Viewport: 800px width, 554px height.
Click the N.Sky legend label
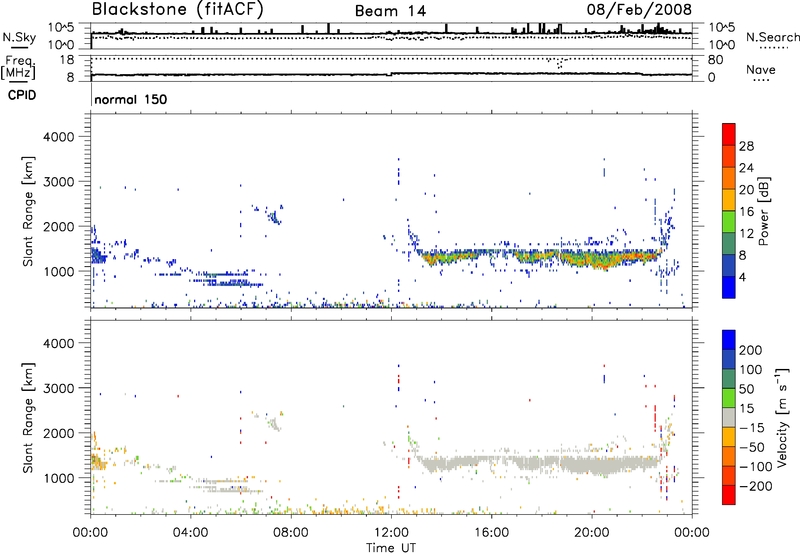pyautogui.click(x=19, y=37)
